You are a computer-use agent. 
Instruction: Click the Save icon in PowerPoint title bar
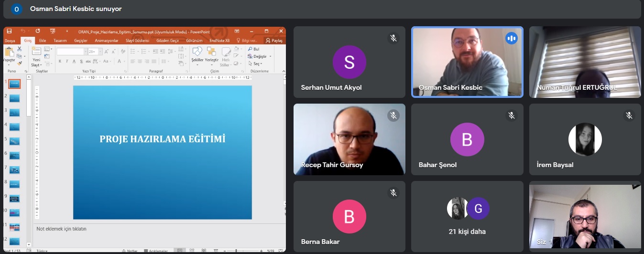click(x=9, y=31)
